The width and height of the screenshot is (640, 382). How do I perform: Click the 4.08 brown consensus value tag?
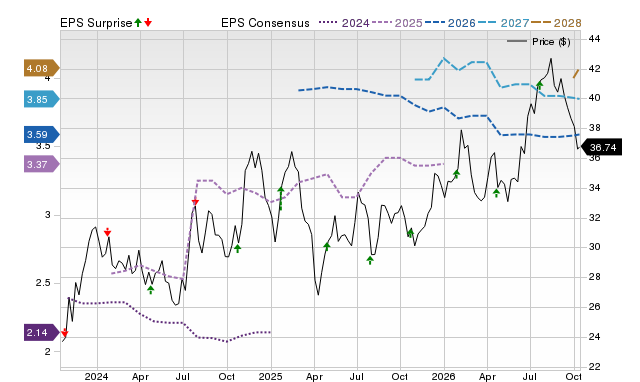pos(42,69)
